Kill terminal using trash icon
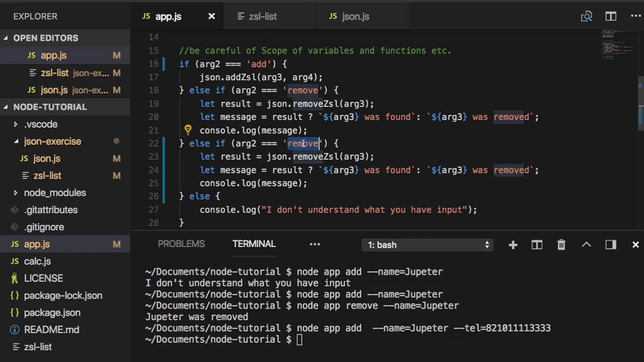This screenshot has height=362, width=644. coord(561,245)
